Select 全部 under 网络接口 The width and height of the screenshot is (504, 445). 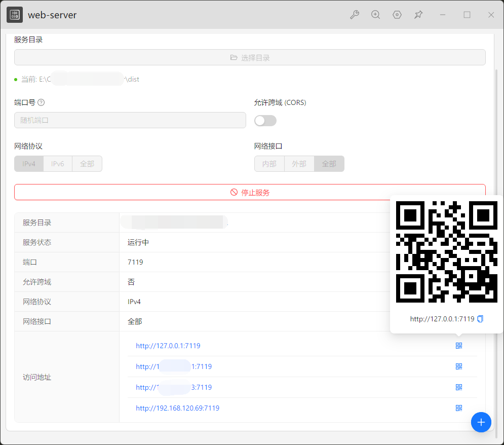[x=329, y=164]
